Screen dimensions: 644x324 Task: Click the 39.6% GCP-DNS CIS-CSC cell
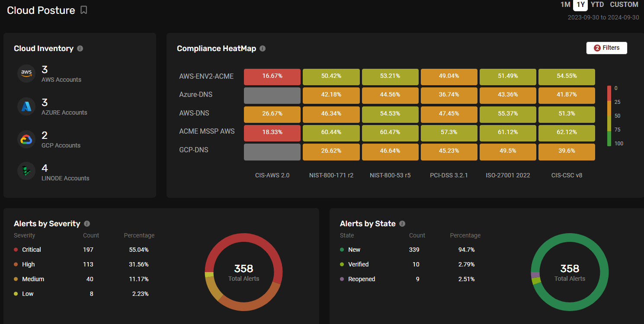click(x=567, y=151)
